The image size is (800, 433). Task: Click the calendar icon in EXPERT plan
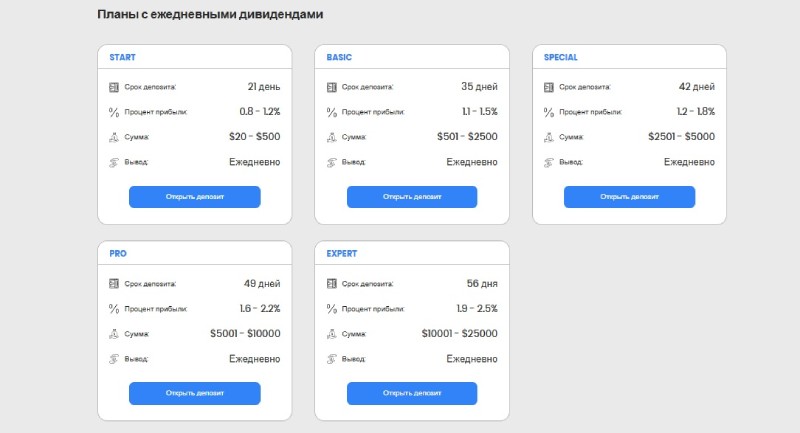coord(331,284)
